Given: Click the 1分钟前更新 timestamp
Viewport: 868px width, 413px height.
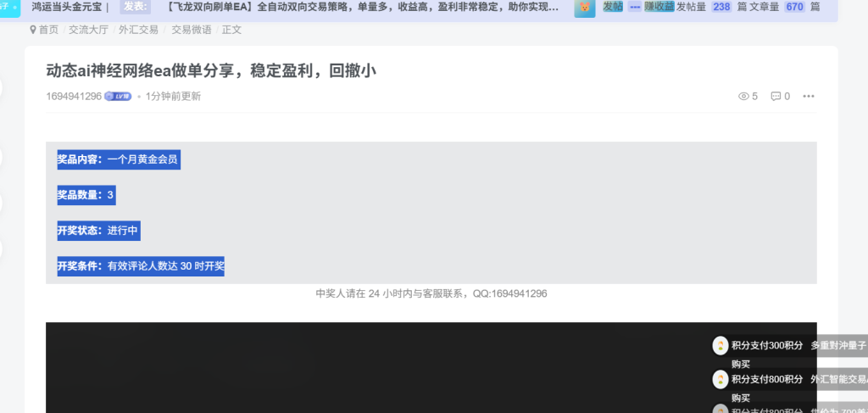Looking at the screenshot, I should pos(173,97).
